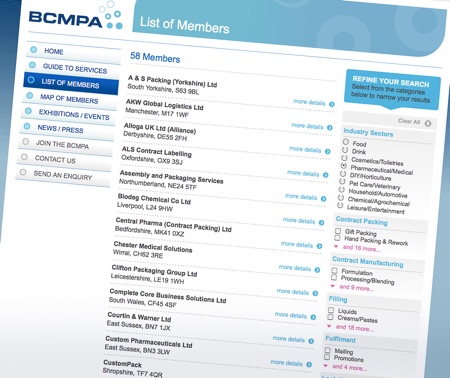
Task: Open more details arrow for A & S Packing
Action: (x=332, y=104)
